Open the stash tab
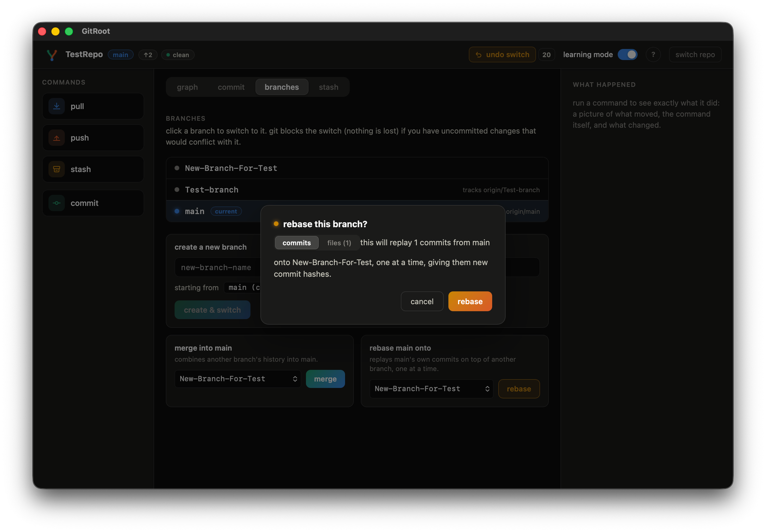 coord(328,87)
